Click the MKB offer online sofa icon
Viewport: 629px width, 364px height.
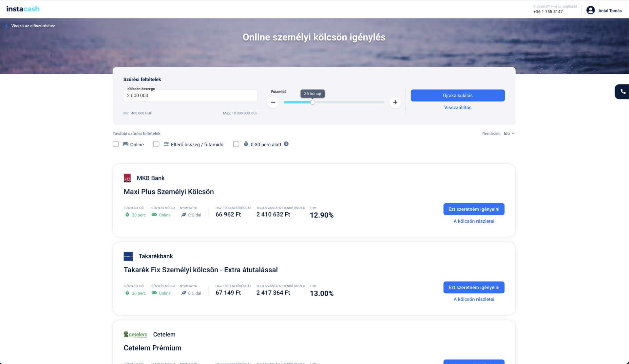(154, 215)
